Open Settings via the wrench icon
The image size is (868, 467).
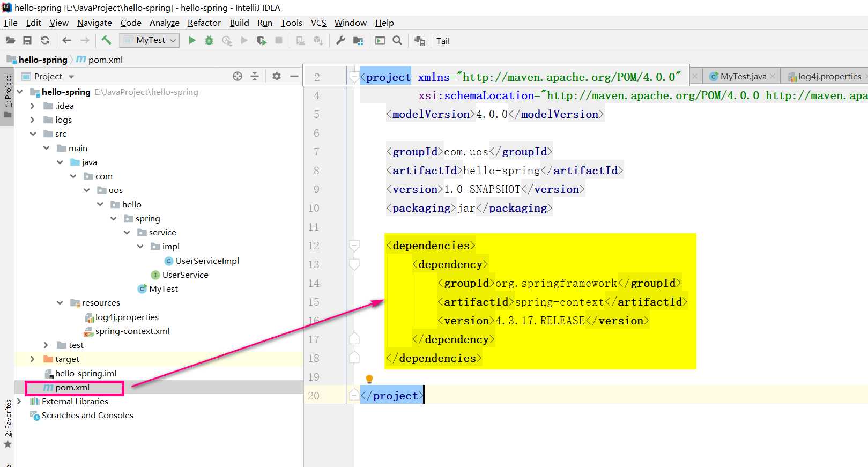(340, 40)
